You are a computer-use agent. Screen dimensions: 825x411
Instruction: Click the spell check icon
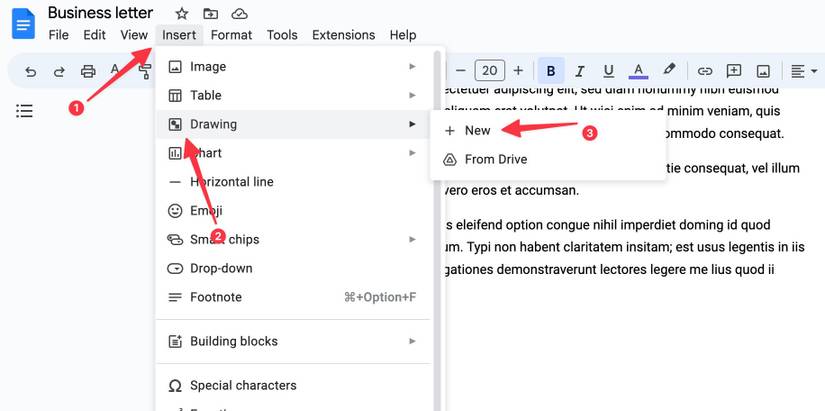[x=115, y=71]
